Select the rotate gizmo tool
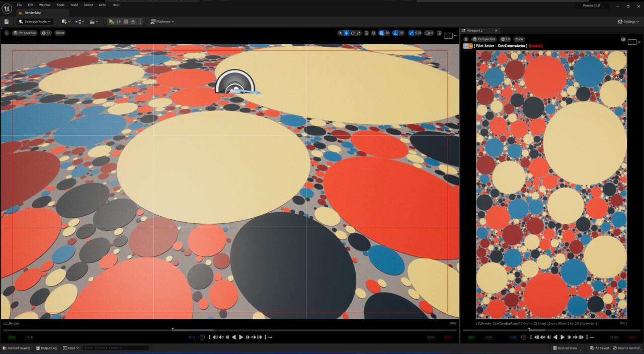Screen dimensions: 644x354 tap(352, 33)
